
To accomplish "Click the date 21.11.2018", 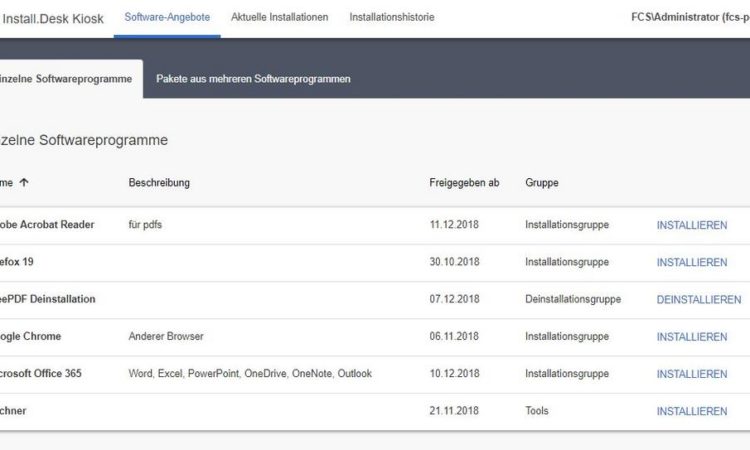I will click(x=454, y=411).
